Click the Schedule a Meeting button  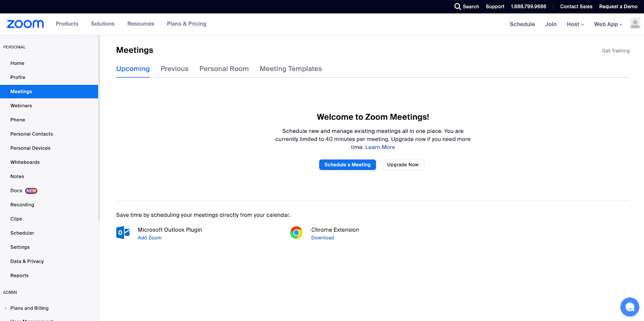pos(347,165)
